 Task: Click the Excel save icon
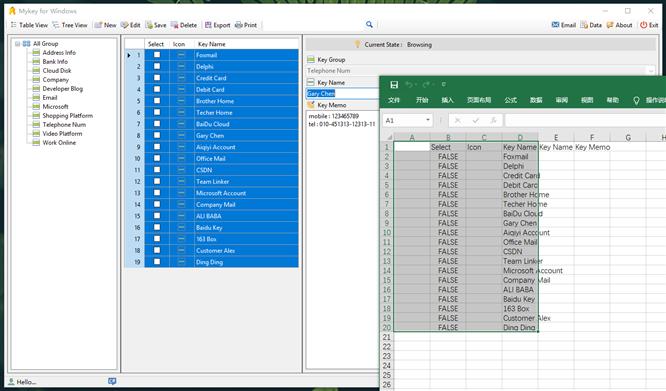point(394,84)
